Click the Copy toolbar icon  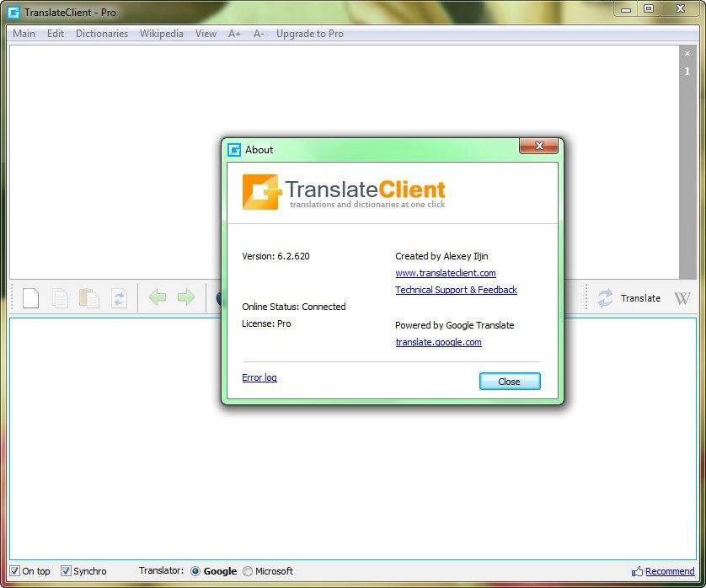(x=60, y=298)
